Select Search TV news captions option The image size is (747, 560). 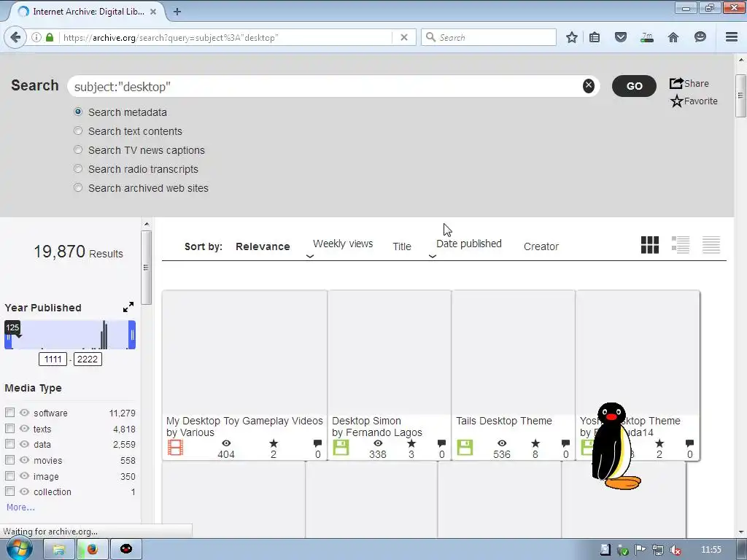pos(78,150)
